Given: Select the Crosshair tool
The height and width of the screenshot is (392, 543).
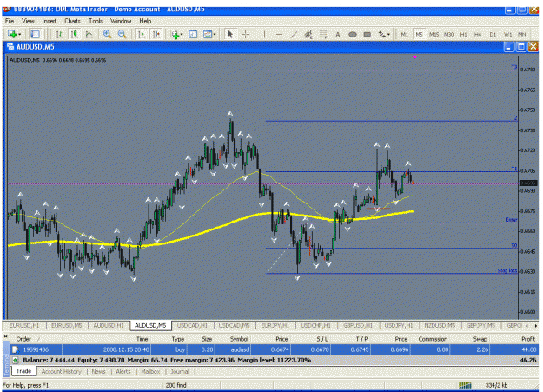Looking at the screenshot, I should [246, 34].
